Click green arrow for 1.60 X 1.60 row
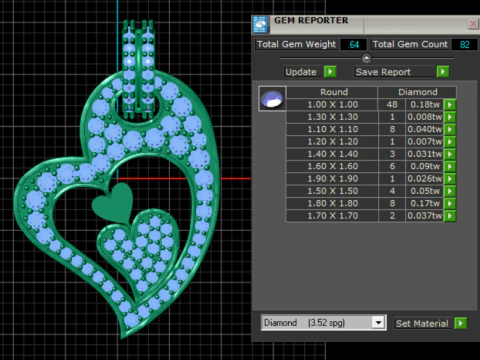Screen dimensions: 480x360 [x=450, y=166]
